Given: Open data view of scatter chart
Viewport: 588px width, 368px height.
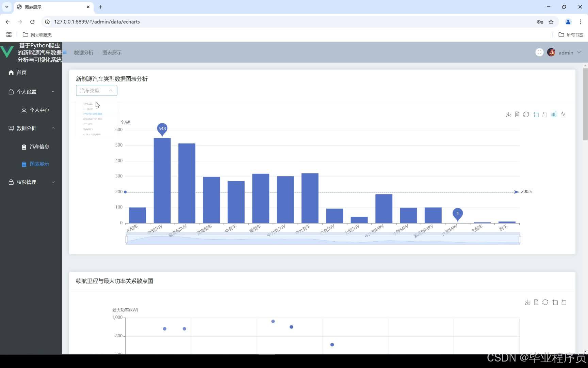Looking at the screenshot, I should (x=536, y=302).
